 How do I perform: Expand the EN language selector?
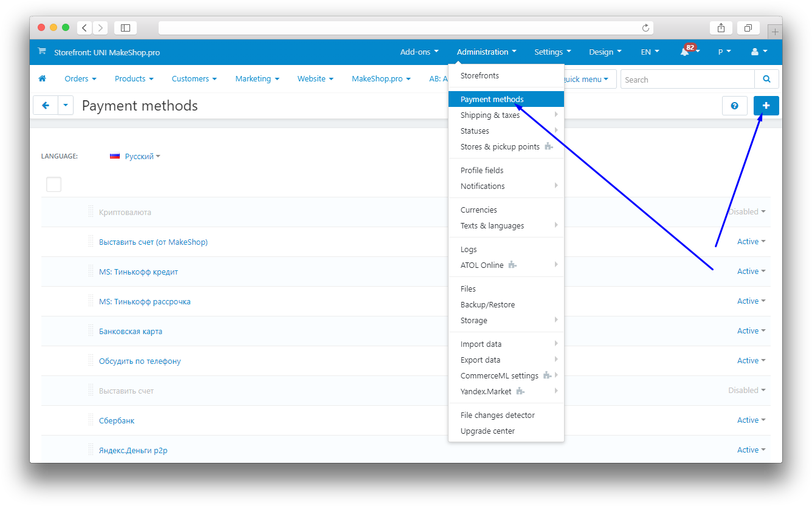650,52
